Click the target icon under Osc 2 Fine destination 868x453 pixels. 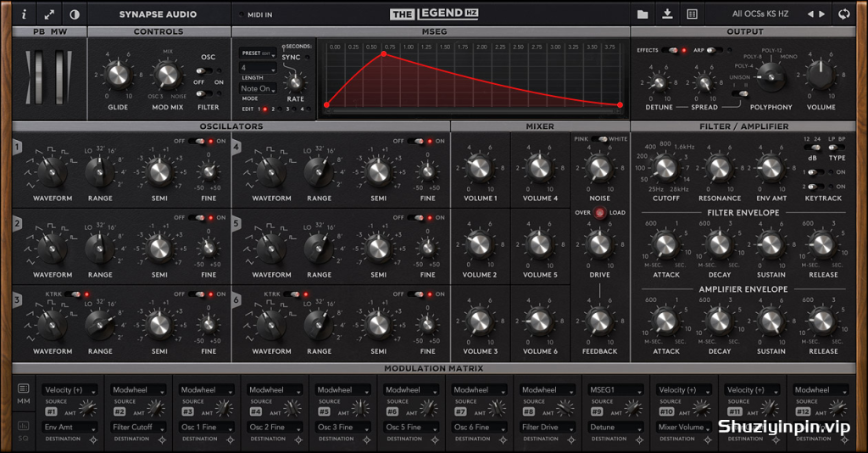[298, 440]
